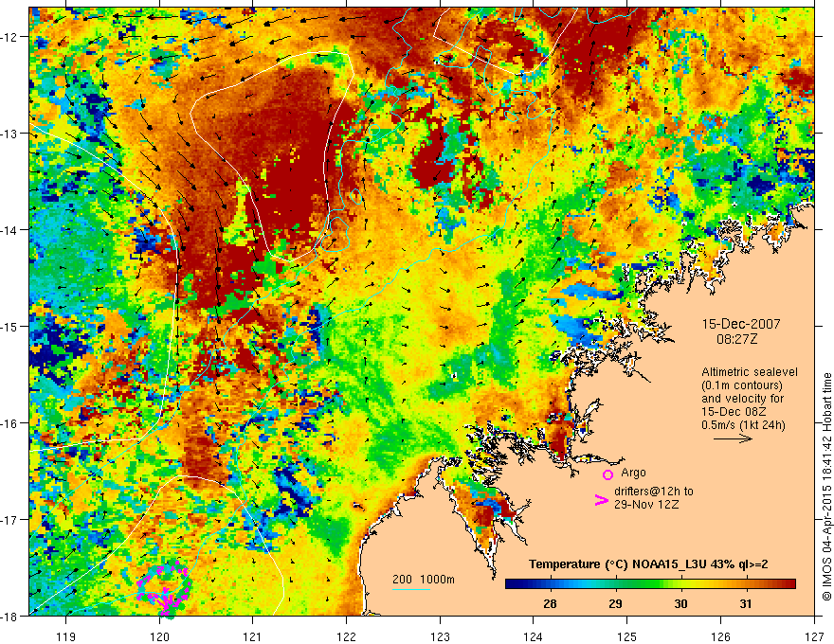Click the longitude axis label 119
The width and height of the screenshot is (834, 644).
(x=66, y=636)
